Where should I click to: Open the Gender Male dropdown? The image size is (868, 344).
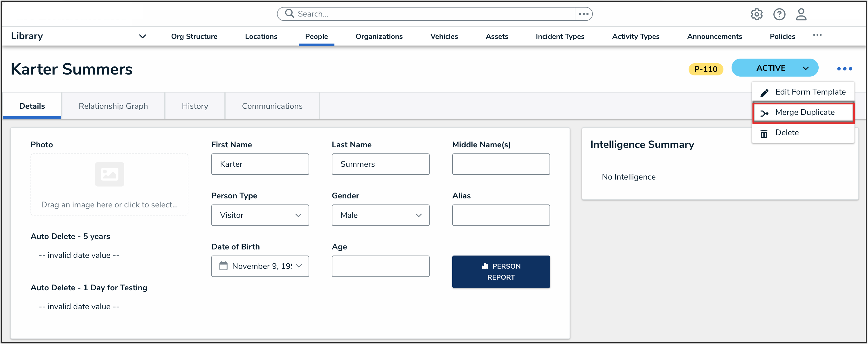click(x=380, y=215)
